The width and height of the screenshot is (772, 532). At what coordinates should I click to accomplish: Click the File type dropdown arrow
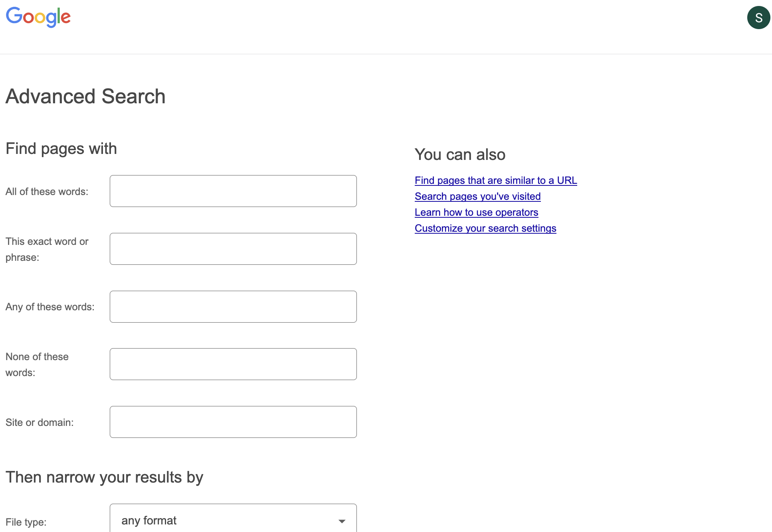coord(342,521)
